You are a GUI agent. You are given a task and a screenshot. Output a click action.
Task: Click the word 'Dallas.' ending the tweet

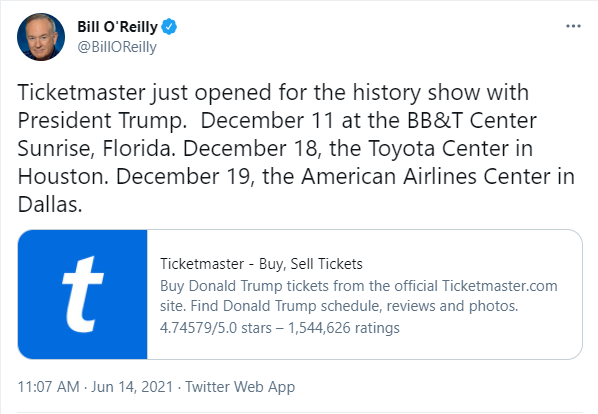[50, 205]
